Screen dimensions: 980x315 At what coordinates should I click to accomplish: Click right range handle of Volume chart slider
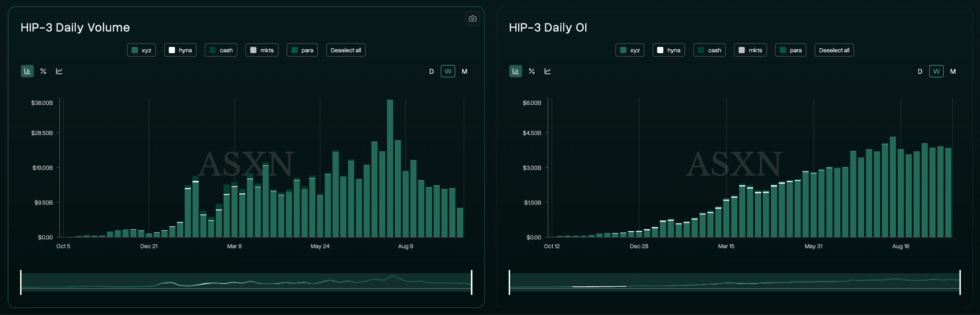click(x=472, y=282)
